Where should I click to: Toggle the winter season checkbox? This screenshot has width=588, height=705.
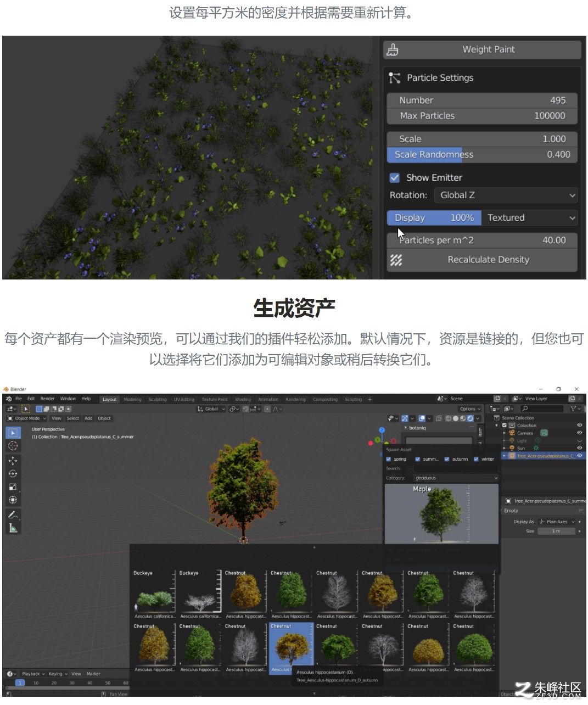click(476, 459)
